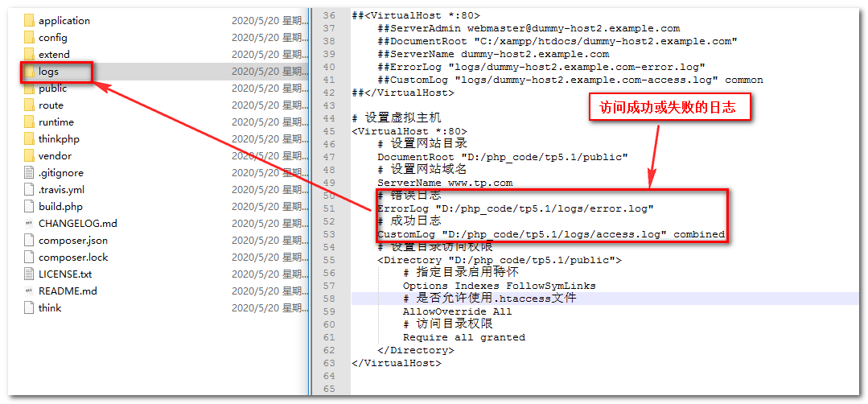Image resolution: width=868 pixels, height=404 pixels.
Task: Click the think file icon
Action: [29, 307]
